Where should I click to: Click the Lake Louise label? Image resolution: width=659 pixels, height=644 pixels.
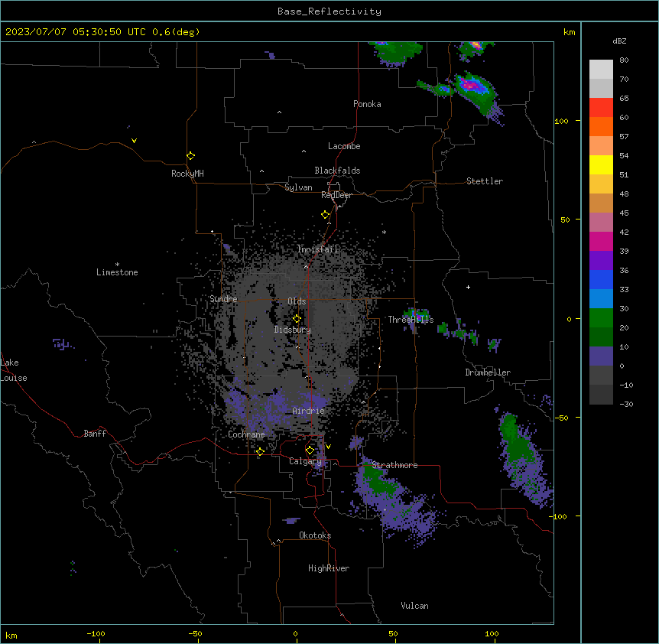(x=12, y=370)
